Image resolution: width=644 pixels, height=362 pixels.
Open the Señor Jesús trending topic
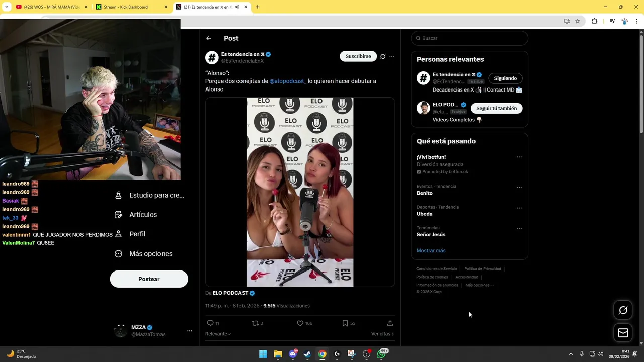[431, 234]
